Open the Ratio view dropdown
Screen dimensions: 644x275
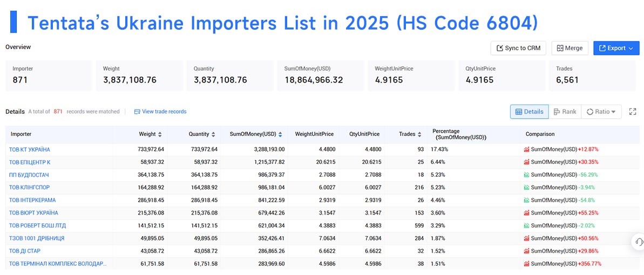pos(601,112)
